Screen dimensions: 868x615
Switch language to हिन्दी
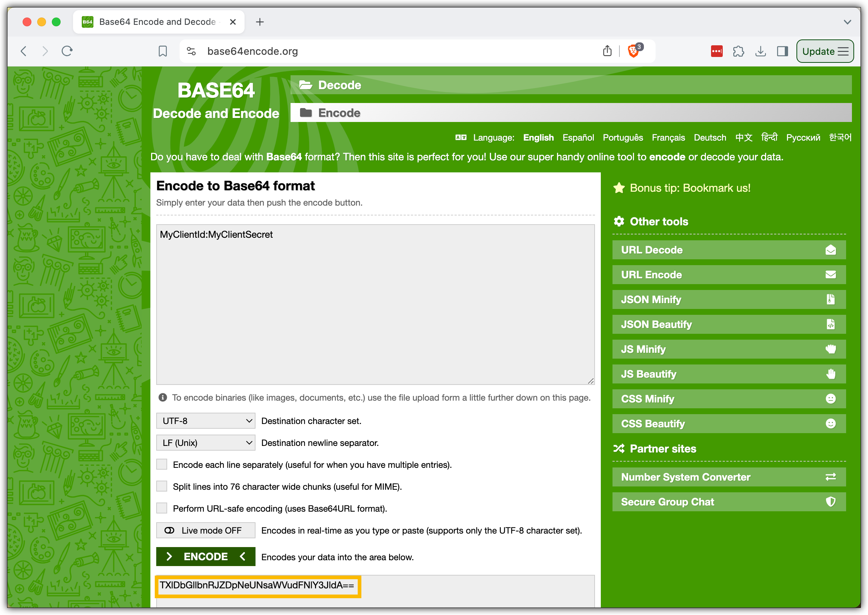769,137
